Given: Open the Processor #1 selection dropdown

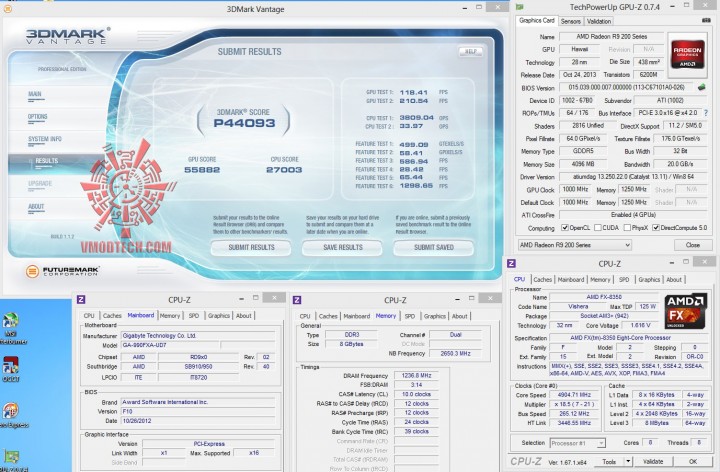Looking at the screenshot, I should [x=578, y=443].
